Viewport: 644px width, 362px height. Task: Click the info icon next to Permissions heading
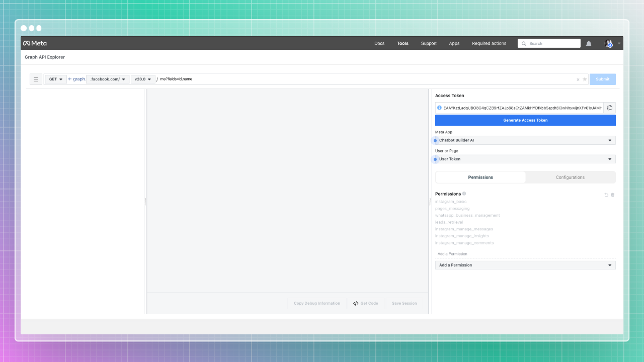pos(464,194)
